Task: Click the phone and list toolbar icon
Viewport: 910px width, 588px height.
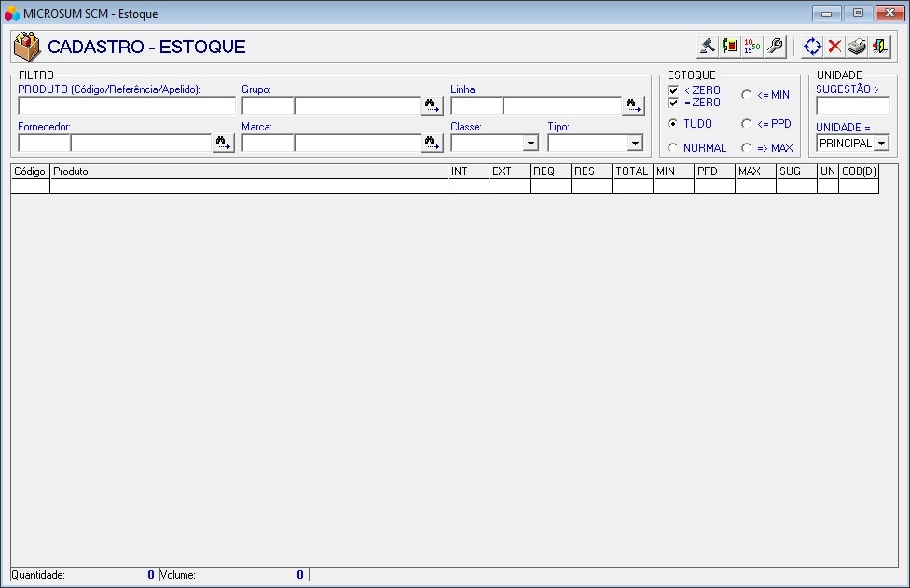Action: click(730, 46)
